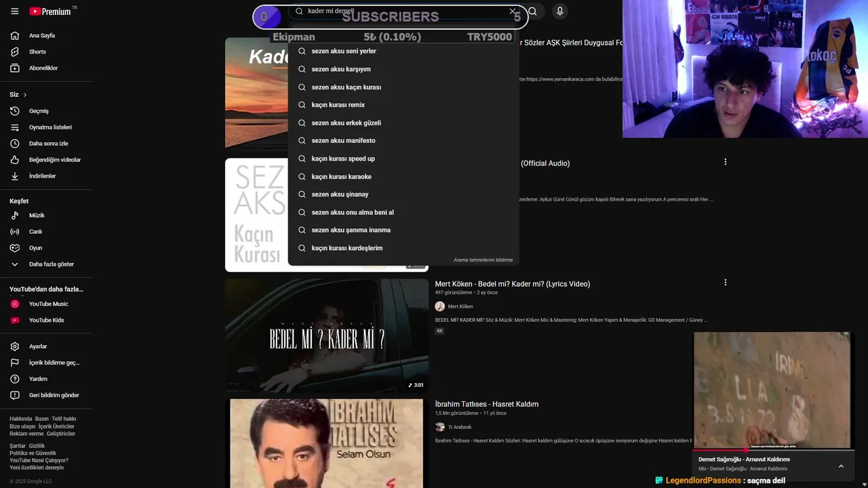This screenshot has height=488, width=868.
Task: Open Canlı live icon
Action: pyautogui.click(x=14, y=232)
